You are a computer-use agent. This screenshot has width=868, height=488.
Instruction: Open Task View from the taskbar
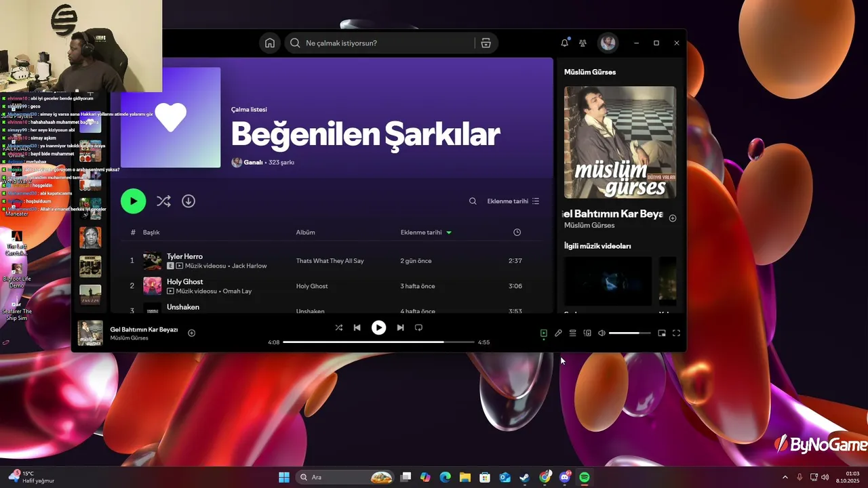(x=406, y=477)
